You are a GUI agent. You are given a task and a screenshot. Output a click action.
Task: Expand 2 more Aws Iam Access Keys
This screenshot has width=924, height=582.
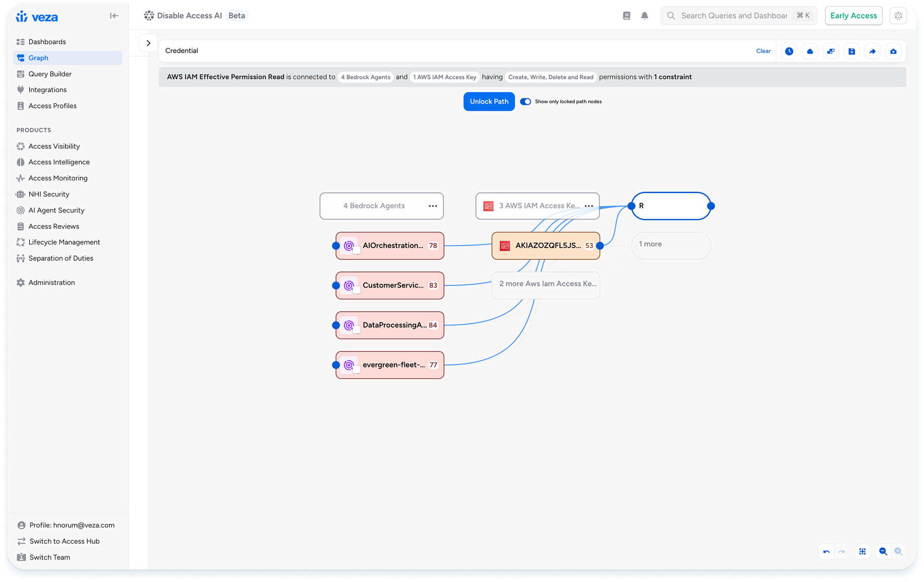point(546,284)
